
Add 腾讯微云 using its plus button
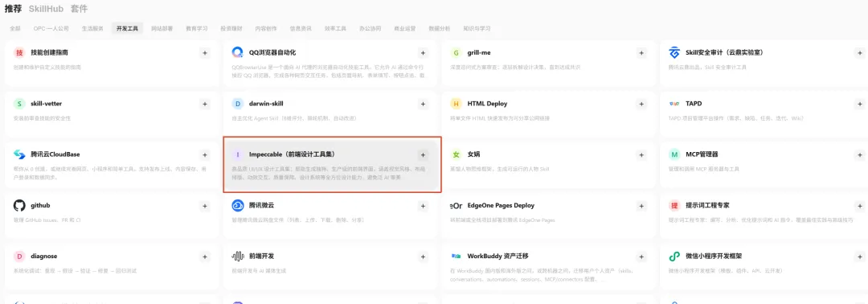[x=423, y=206]
